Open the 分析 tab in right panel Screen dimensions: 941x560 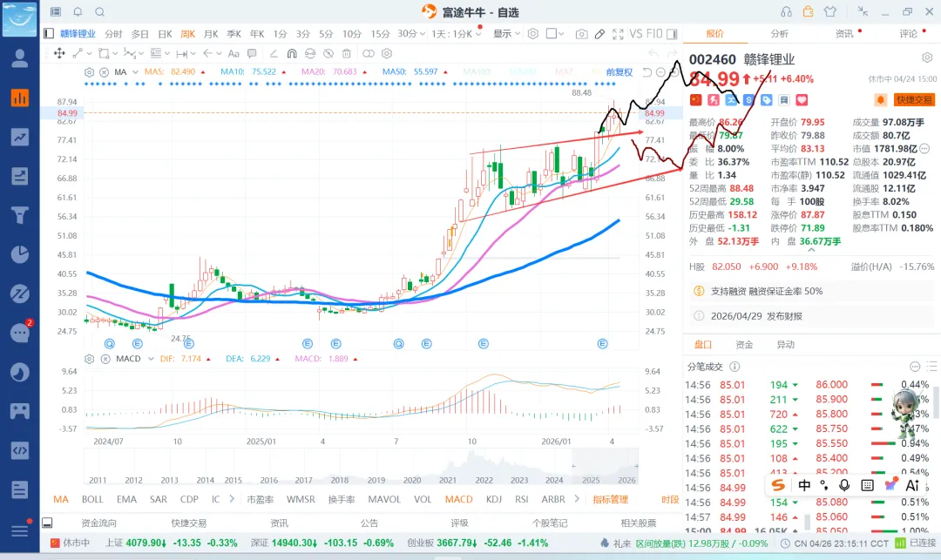780,34
